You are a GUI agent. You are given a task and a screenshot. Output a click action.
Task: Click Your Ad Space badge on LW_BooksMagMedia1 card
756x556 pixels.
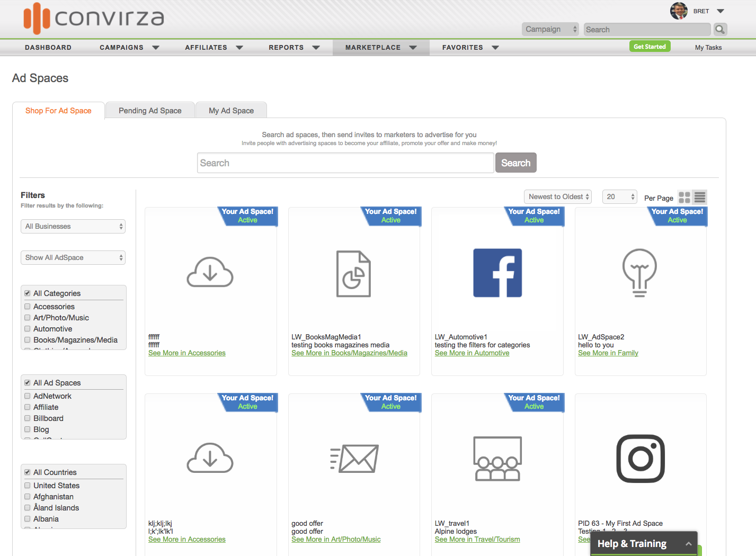[x=391, y=216]
